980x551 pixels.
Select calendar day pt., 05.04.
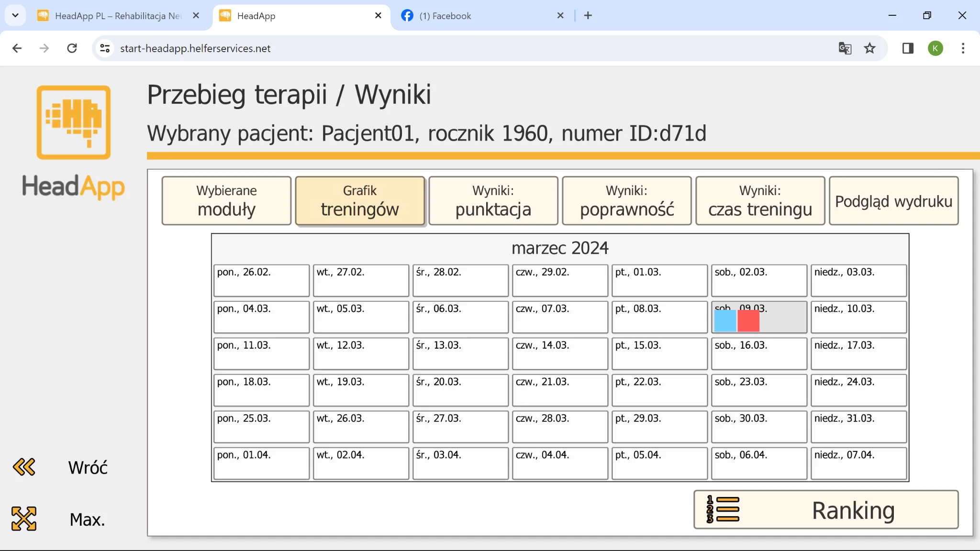point(659,463)
